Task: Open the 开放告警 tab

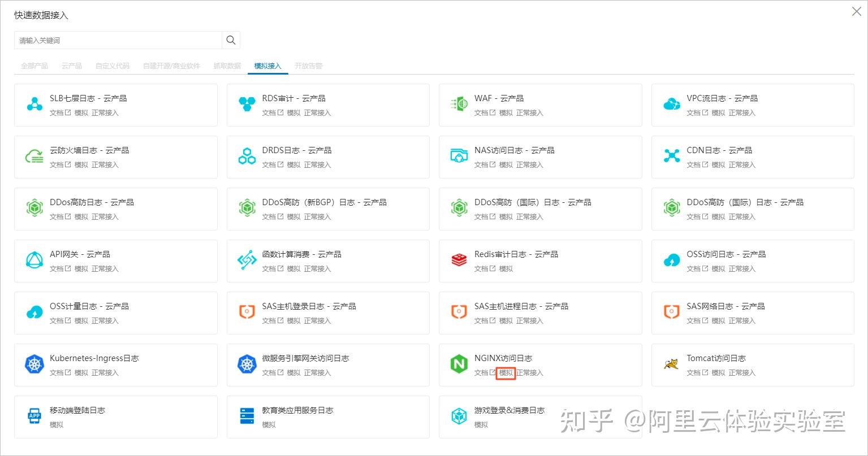Action: point(309,66)
